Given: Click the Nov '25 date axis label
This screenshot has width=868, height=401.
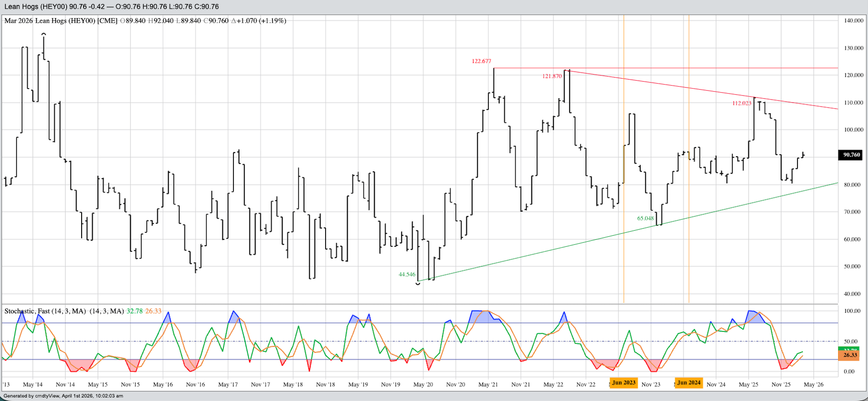Looking at the screenshot, I should [781, 384].
